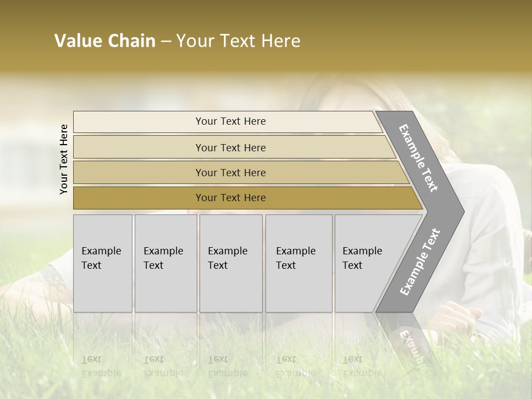Viewport: 532px width, 399px height.
Task: Click the upper chevron arrow "Example Text" segment
Action: [x=420, y=158]
